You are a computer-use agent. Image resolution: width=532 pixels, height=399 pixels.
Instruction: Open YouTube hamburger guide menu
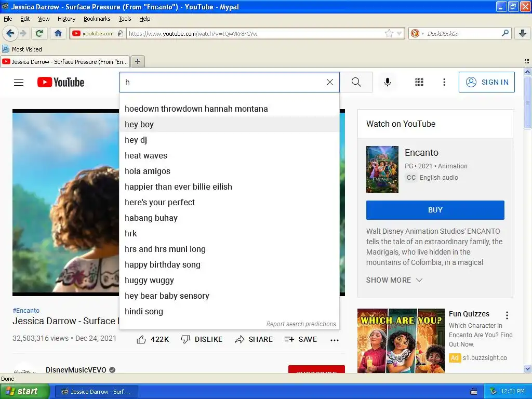point(19,82)
